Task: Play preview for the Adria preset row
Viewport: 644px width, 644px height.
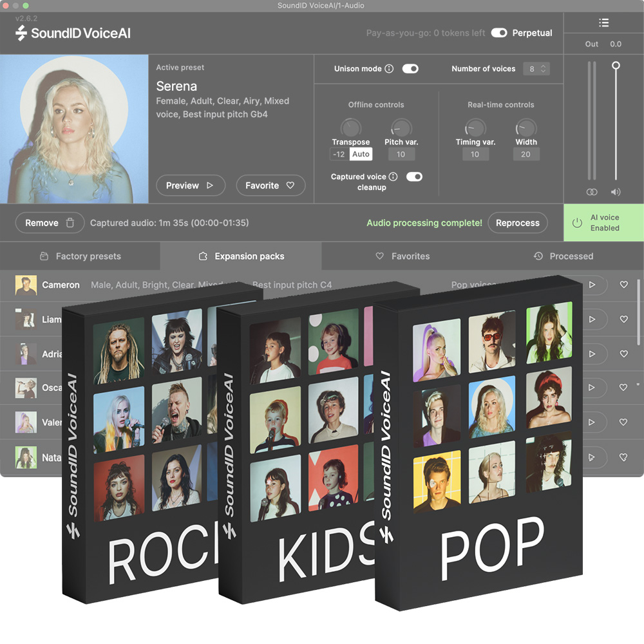Action: 592,354
